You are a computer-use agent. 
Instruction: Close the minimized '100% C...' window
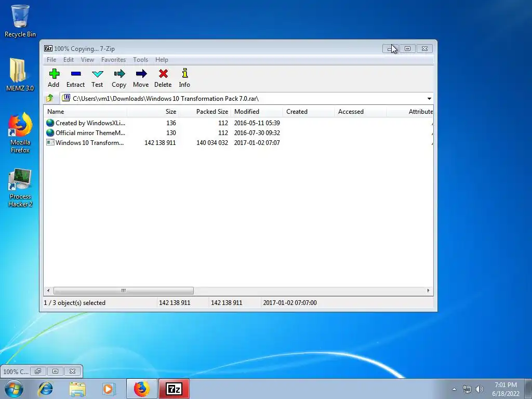[x=72, y=371]
